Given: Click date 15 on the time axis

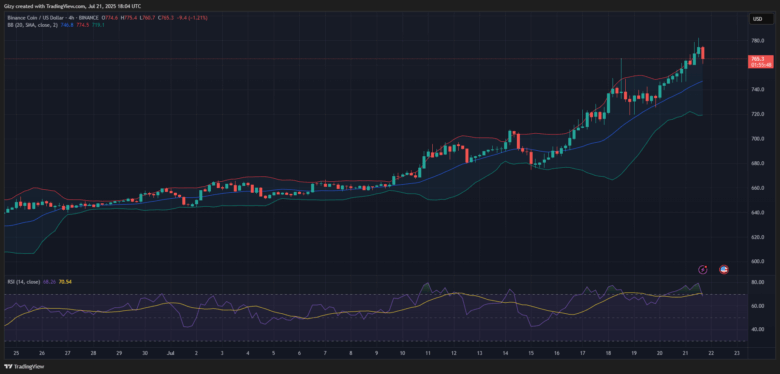Looking at the screenshot, I should pos(531,353).
